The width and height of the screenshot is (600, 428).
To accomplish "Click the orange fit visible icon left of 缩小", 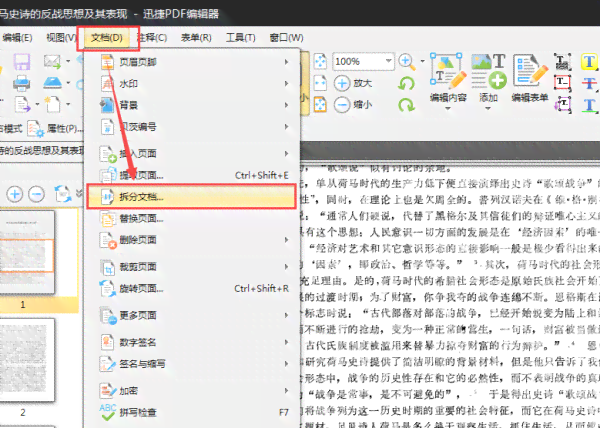I will 320,104.
